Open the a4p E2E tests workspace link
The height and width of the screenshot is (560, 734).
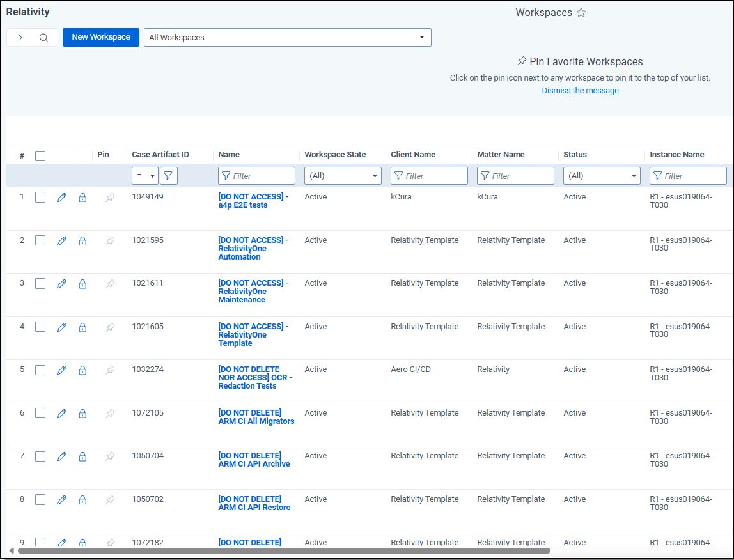(253, 201)
